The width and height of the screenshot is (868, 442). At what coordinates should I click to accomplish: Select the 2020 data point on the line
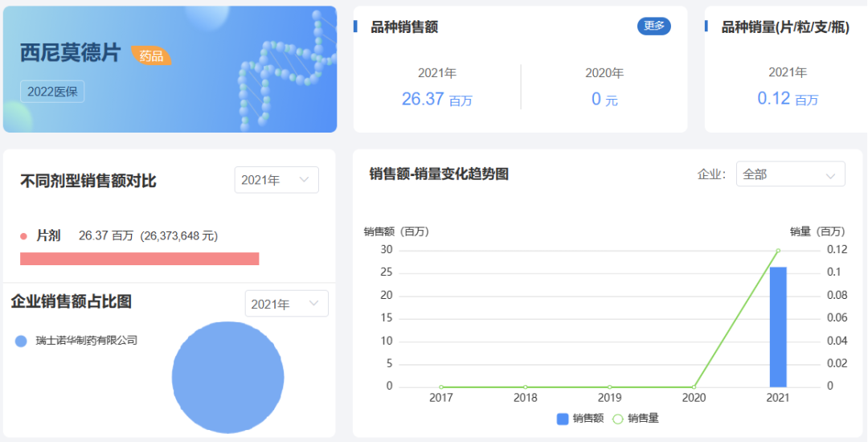(x=694, y=387)
